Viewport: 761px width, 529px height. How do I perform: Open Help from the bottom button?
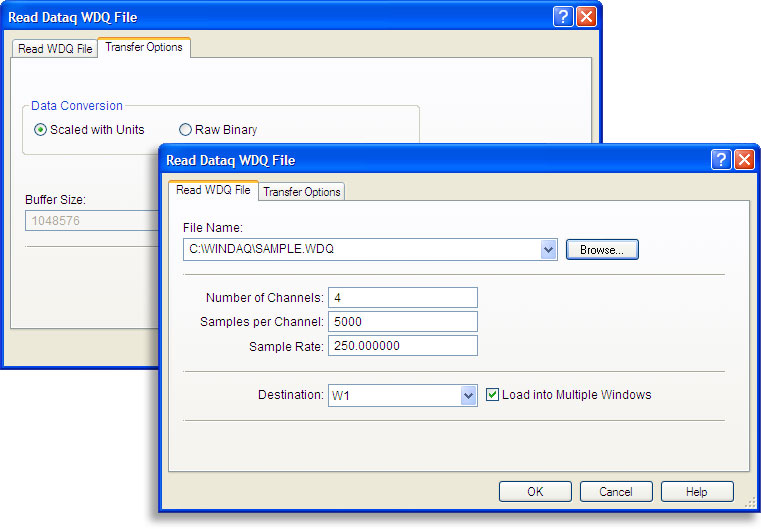coord(697,492)
